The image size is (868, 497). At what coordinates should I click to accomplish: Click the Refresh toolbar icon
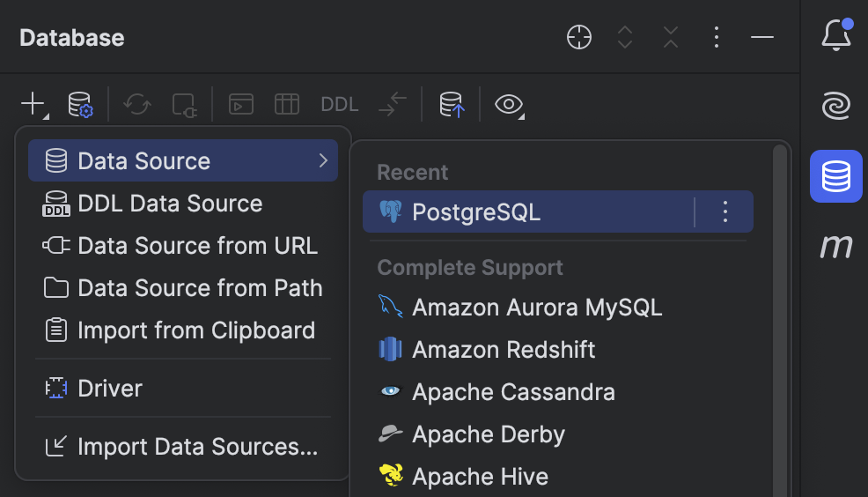click(137, 104)
